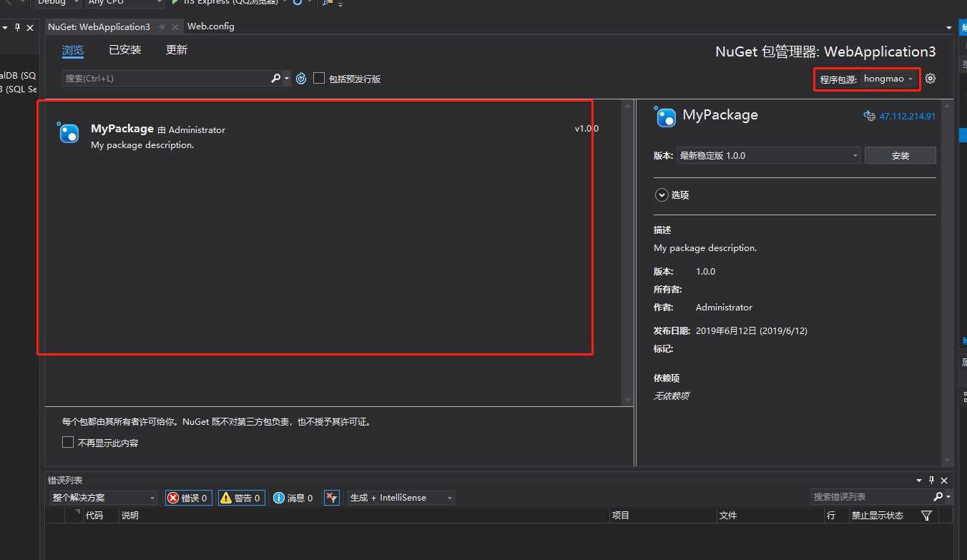Focus the Error List search field

(x=872, y=496)
